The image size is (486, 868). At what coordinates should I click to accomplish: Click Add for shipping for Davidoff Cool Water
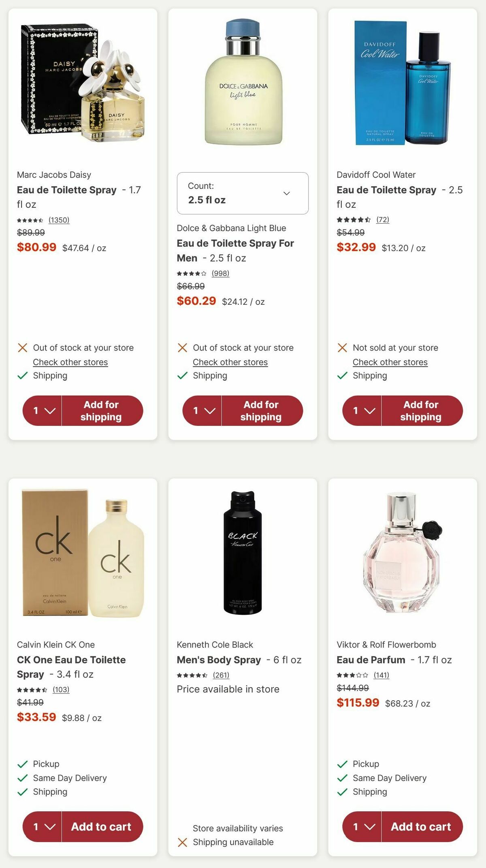(421, 410)
